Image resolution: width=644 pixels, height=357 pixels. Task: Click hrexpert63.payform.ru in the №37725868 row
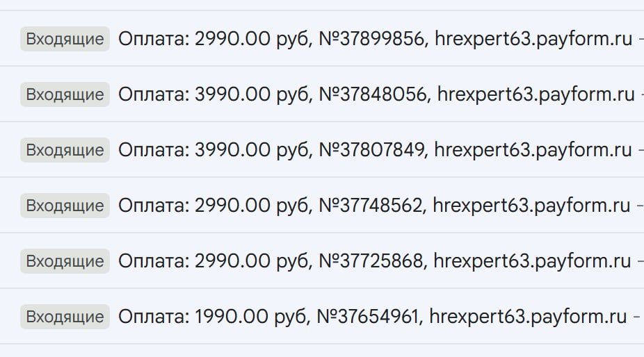(x=531, y=261)
